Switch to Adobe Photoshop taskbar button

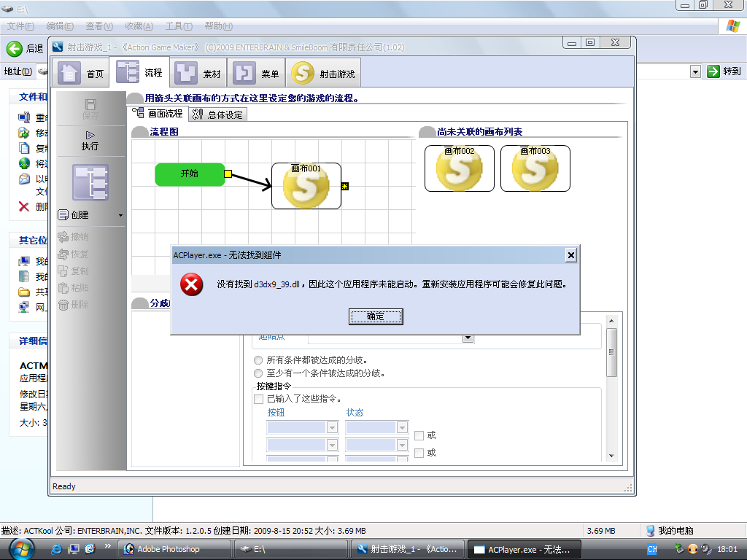[174, 549]
